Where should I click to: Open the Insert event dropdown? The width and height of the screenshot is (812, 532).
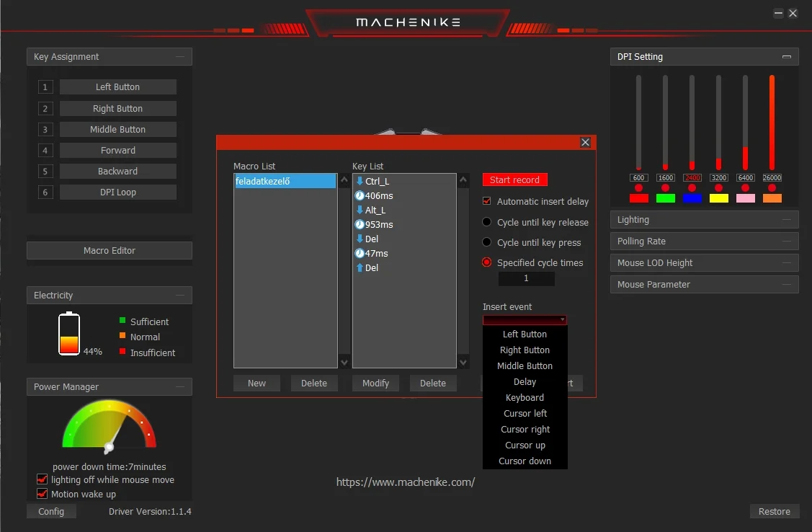[x=525, y=320]
